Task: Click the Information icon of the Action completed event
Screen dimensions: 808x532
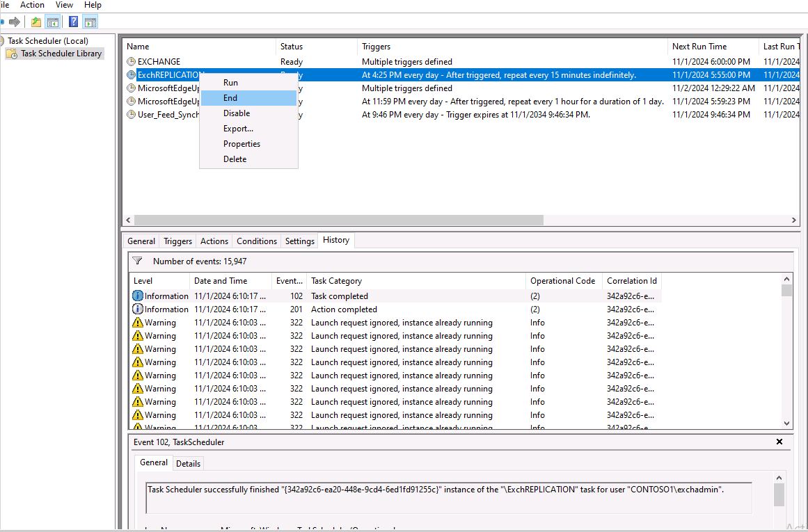Action: click(138, 309)
